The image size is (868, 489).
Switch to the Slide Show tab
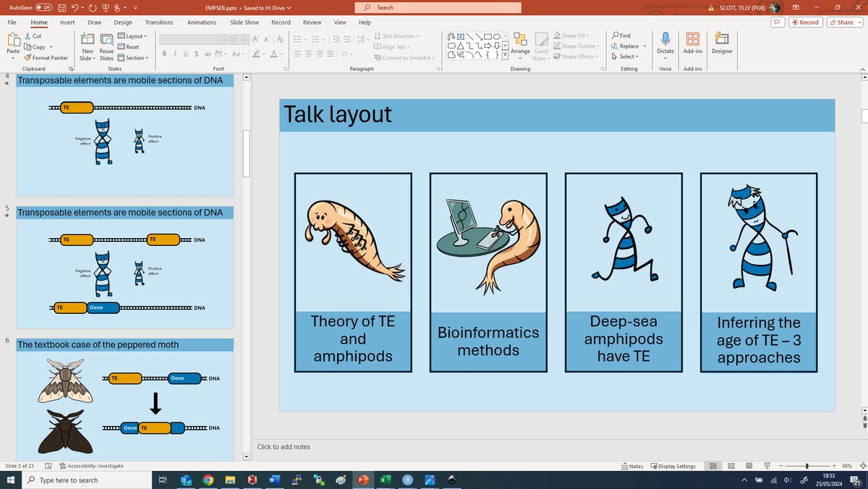tap(244, 22)
